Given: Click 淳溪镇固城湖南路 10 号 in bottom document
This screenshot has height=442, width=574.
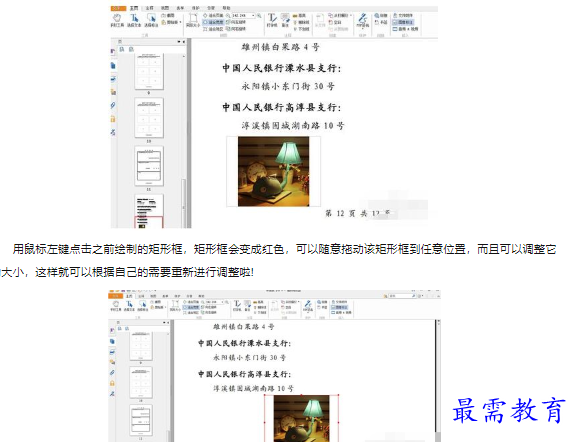Looking at the screenshot, I should (254, 389).
